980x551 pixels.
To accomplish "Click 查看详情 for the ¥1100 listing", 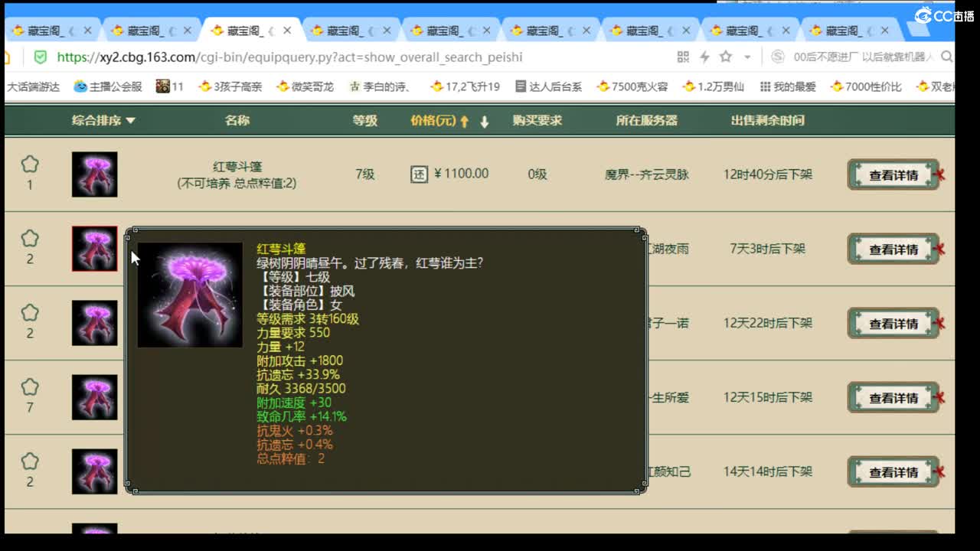I will [893, 174].
